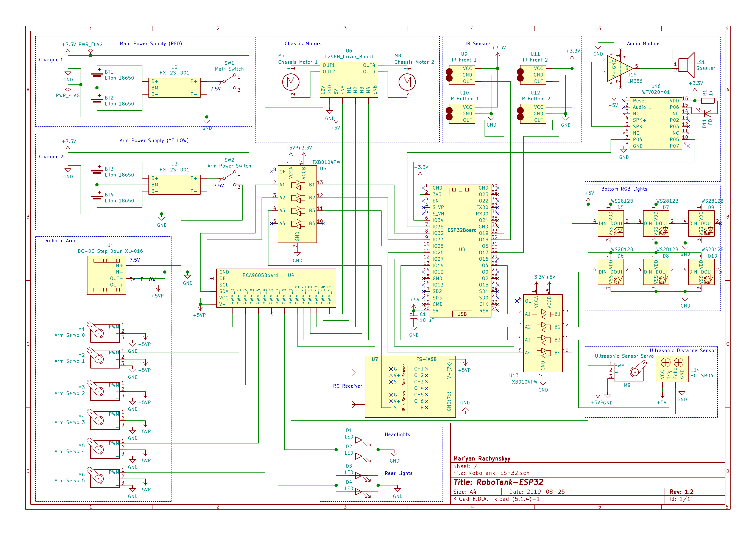756x535 pixels.
Task: Click the U11 IR Front 2 sensor block
Action: pyautogui.click(x=532, y=75)
